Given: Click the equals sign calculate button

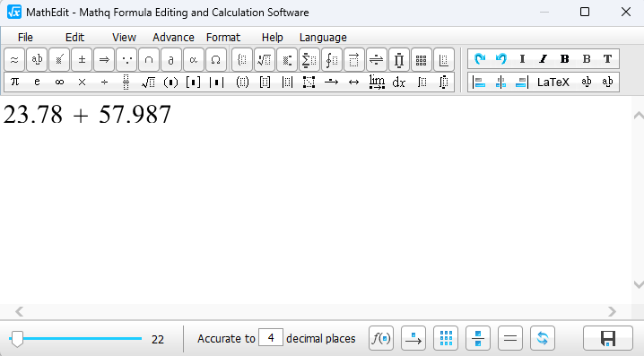Looking at the screenshot, I should pos(510,338).
